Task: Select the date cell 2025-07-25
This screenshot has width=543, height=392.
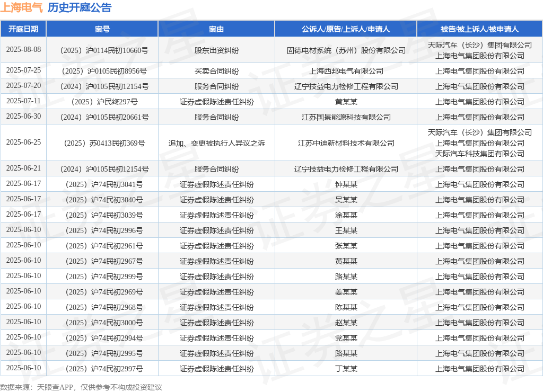Action: pyautogui.click(x=23, y=70)
